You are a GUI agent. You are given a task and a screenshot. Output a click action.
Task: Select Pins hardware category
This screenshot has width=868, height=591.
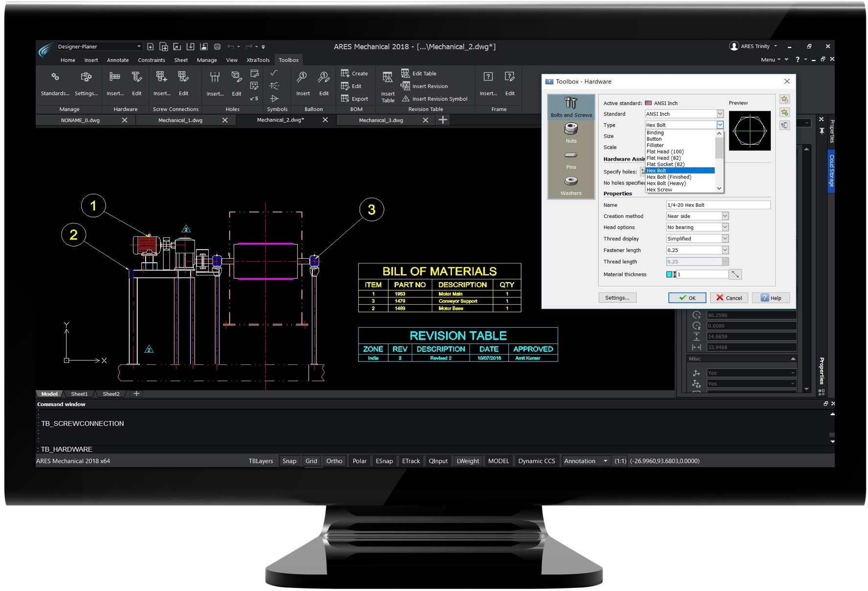[571, 160]
